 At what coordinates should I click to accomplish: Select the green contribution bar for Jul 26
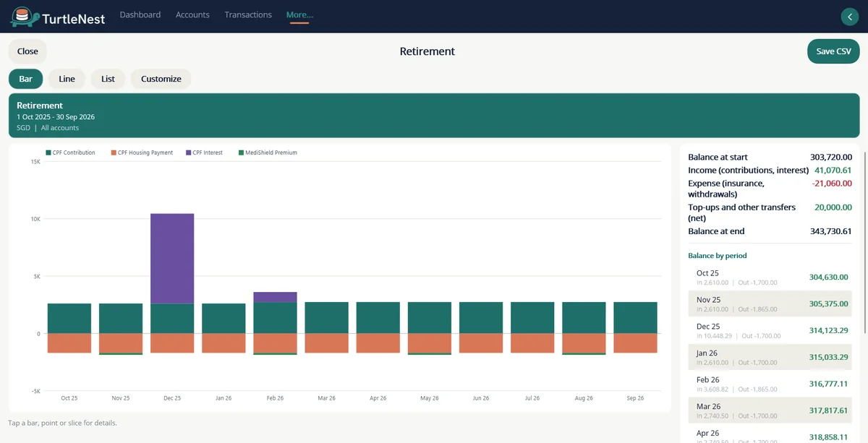pos(532,318)
